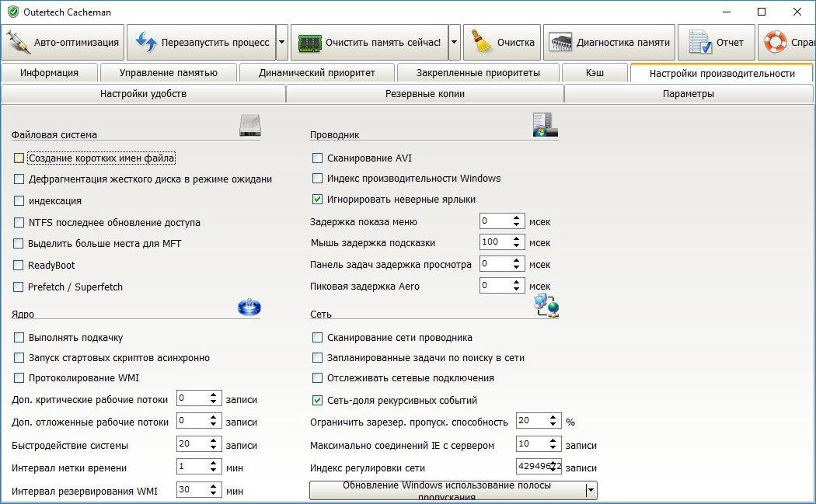Enable Выполнять подкачку checkbox
Screen dimensions: 816x504
pyautogui.click(x=19, y=338)
